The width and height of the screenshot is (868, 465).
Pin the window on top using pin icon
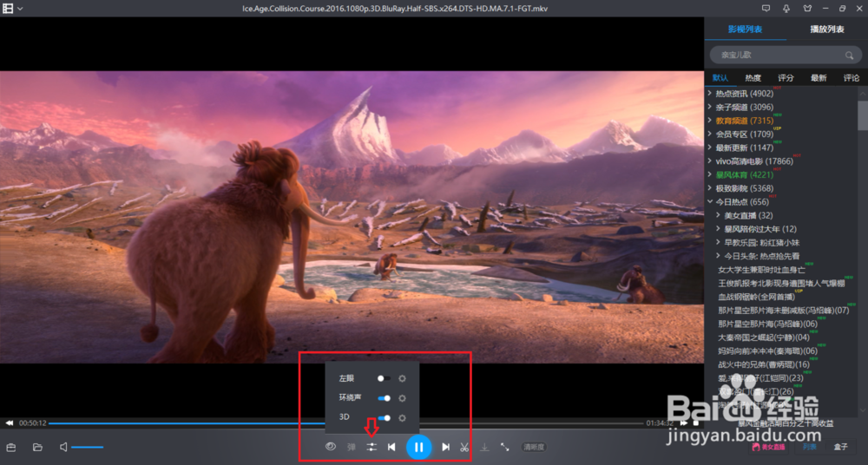coord(786,9)
